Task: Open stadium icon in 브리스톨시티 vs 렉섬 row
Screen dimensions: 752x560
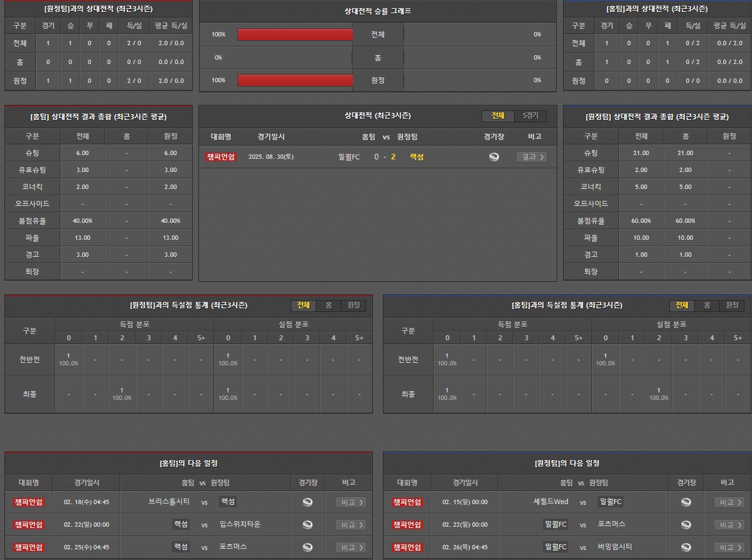Action: coord(308,502)
